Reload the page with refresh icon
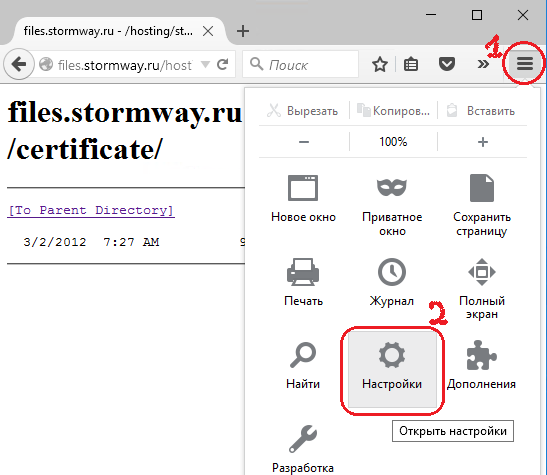This screenshot has height=475, width=547. [x=223, y=65]
